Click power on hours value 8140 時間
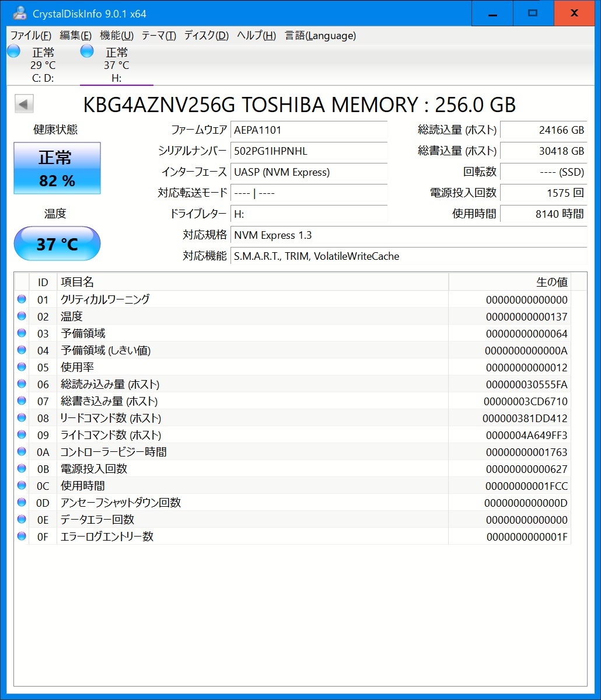This screenshot has width=601, height=700. point(543,214)
